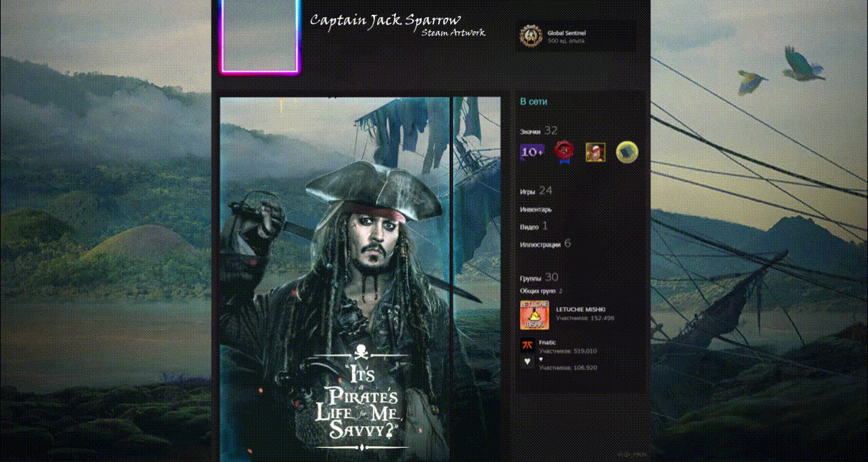Click the Участников: 152,498 member count
Image resolution: width=868 pixels, height=462 pixels.
click(585, 318)
